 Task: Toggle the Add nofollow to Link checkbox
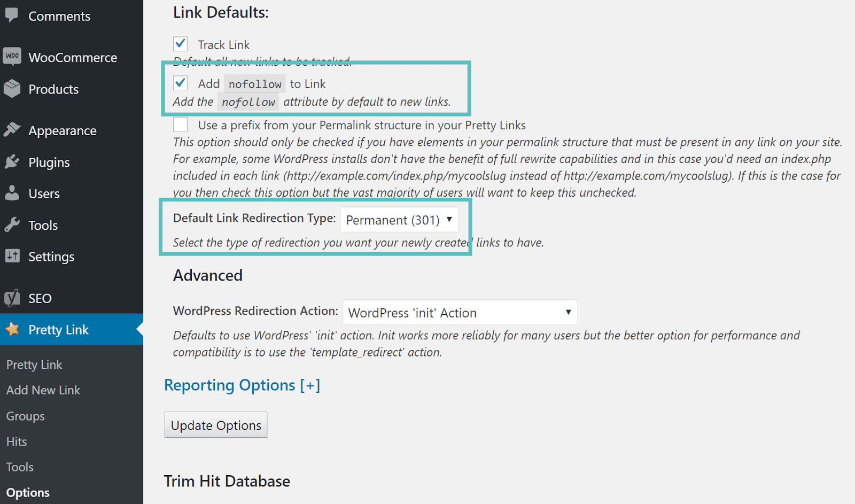point(181,83)
